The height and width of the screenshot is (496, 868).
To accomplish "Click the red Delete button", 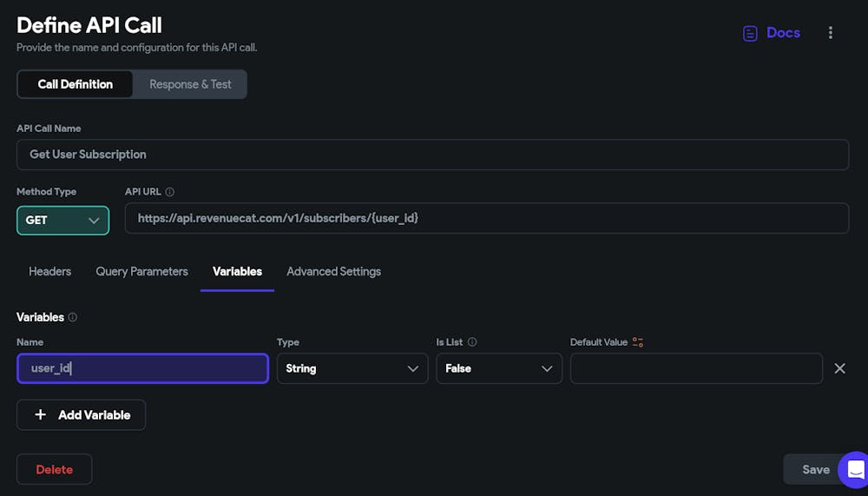I will coord(54,469).
